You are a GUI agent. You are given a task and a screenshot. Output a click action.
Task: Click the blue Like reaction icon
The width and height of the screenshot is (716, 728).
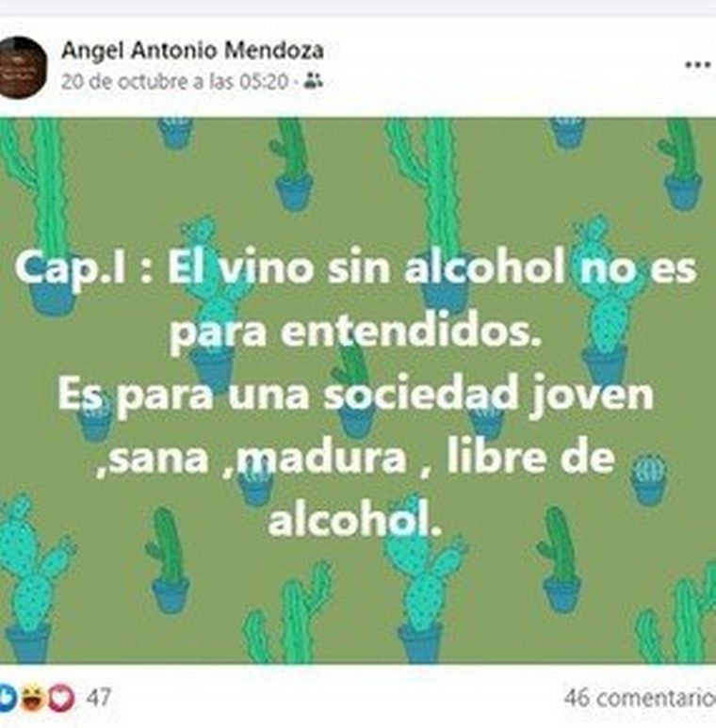coord(7,698)
